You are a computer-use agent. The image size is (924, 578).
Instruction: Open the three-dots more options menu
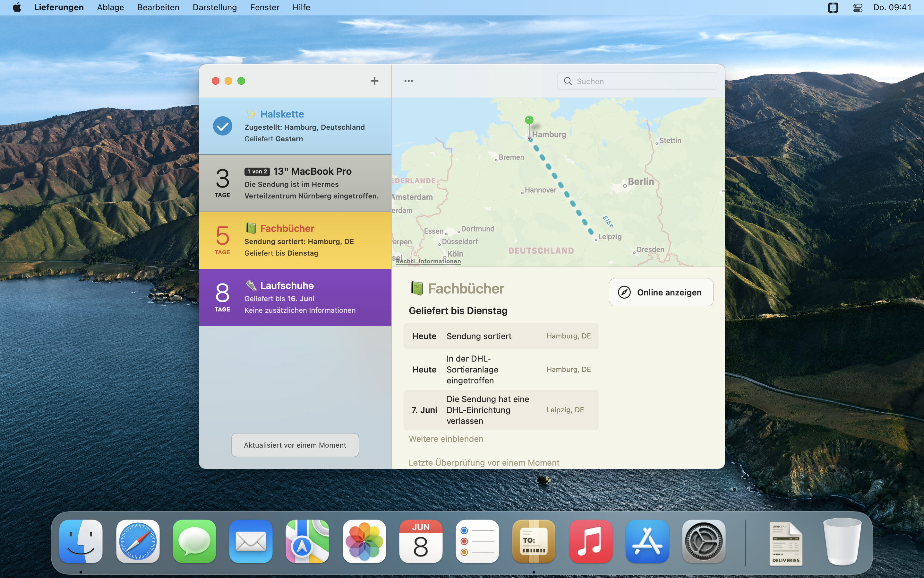[408, 81]
